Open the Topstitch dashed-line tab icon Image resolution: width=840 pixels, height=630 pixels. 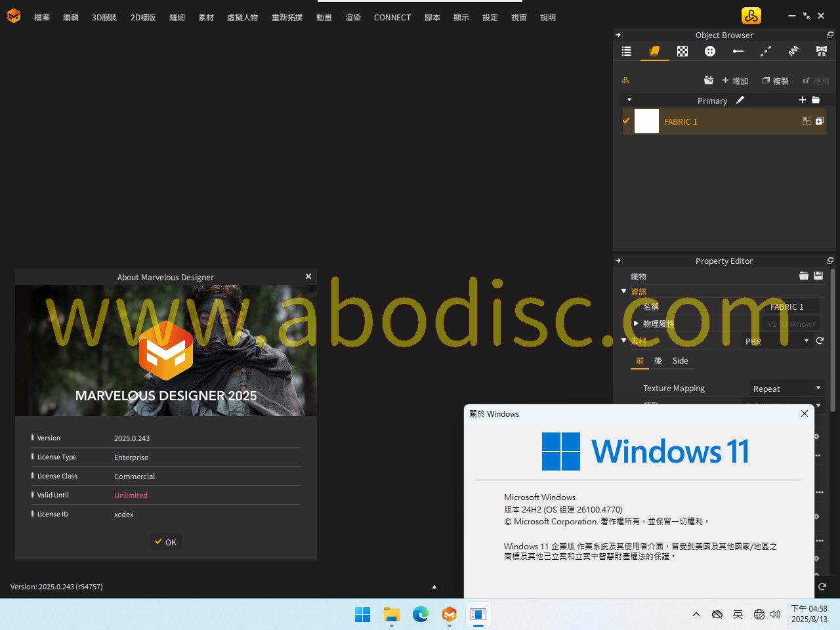pos(766,51)
